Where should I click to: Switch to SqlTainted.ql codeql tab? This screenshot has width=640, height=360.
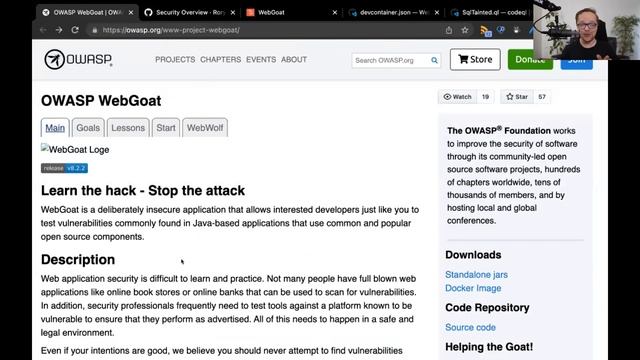(490, 13)
